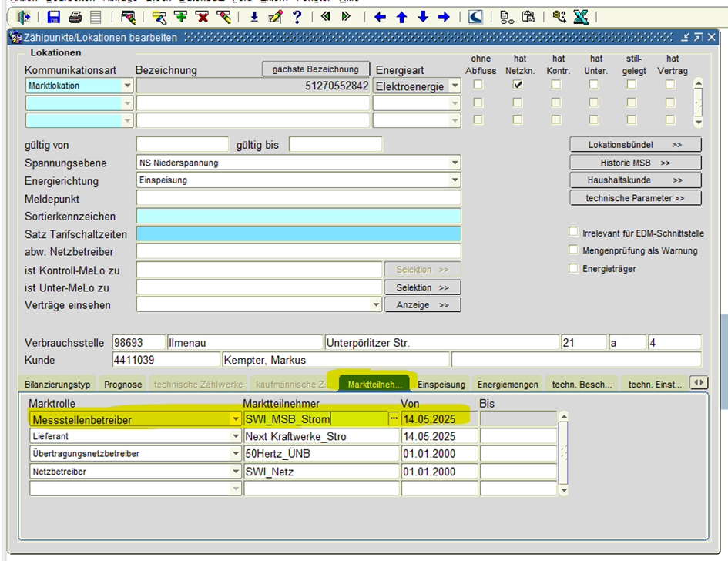Click the green plus insert record icon
Image resolution: width=728 pixels, height=561 pixels.
point(181,17)
